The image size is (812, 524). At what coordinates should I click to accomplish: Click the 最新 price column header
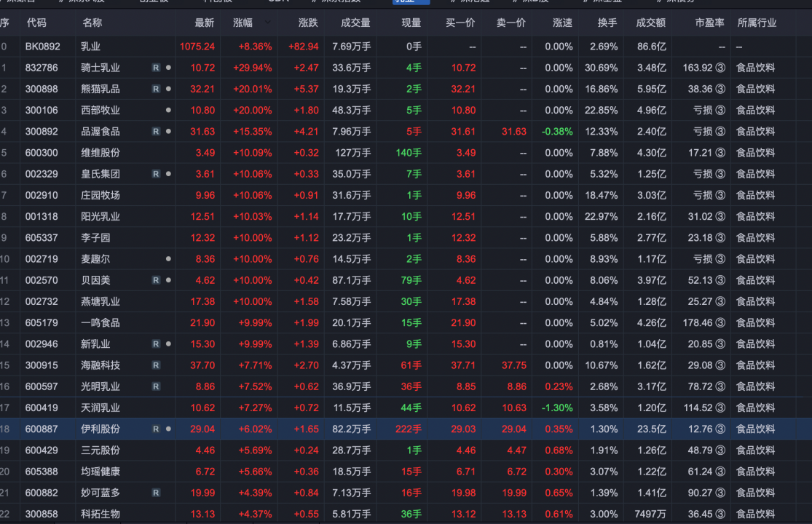(x=205, y=23)
